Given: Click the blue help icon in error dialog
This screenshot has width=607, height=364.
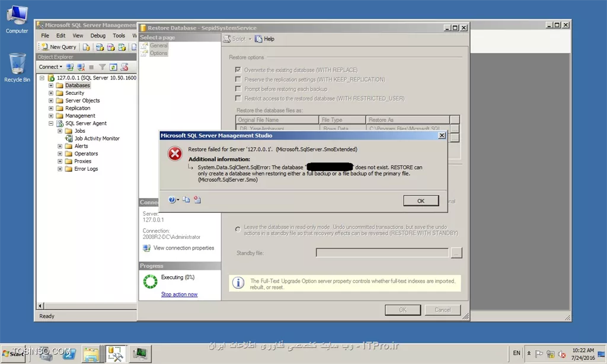Looking at the screenshot, I should point(172,200).
